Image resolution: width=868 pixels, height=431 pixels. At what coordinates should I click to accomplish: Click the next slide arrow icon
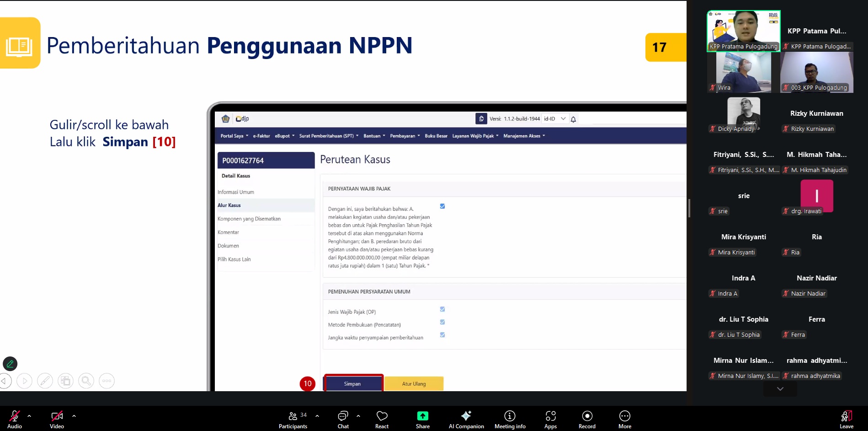click(x=24, y=380)
